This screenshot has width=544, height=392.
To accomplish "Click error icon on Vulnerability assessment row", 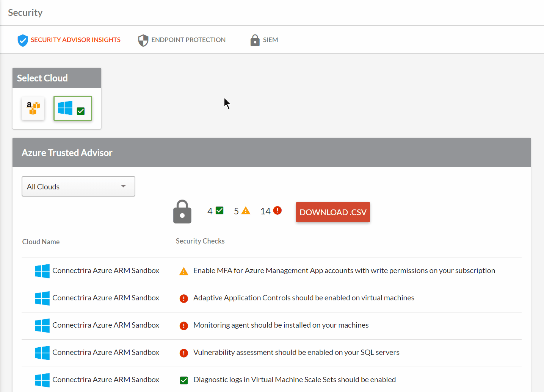I will click(x=184, y=353).
